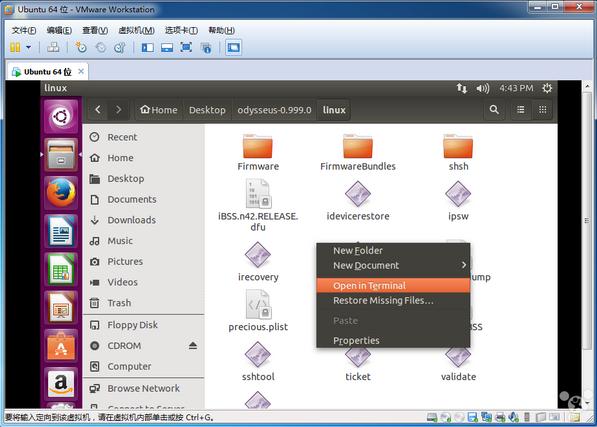Image resolution: width=597 pixels, height=427 pixels.
Task: Open Computer in sidebar
Action: tap(143, 366)
